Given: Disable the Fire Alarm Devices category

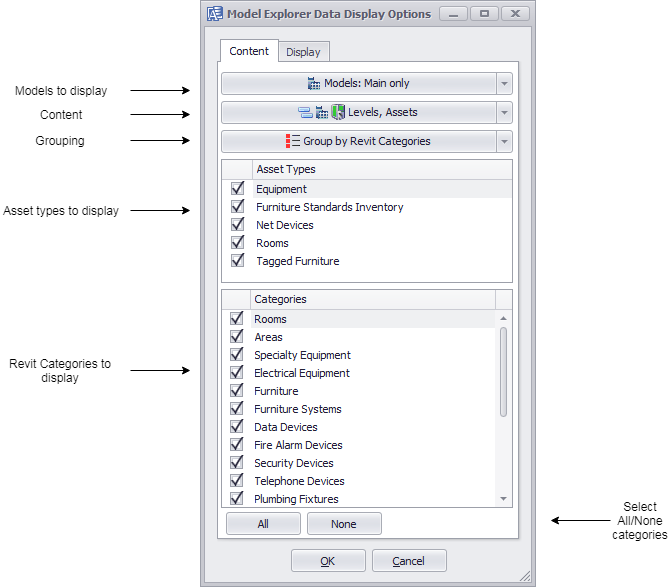Looking at the screenshot, I should pos(237,445).
